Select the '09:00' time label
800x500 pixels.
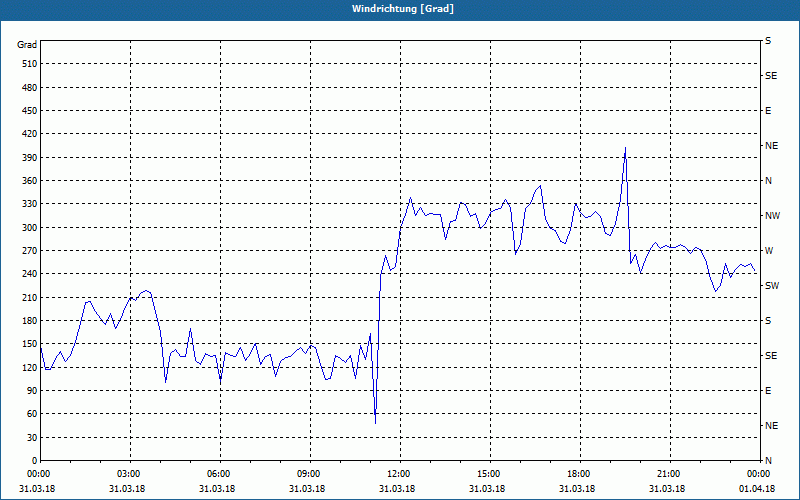[x=310, y=473]
